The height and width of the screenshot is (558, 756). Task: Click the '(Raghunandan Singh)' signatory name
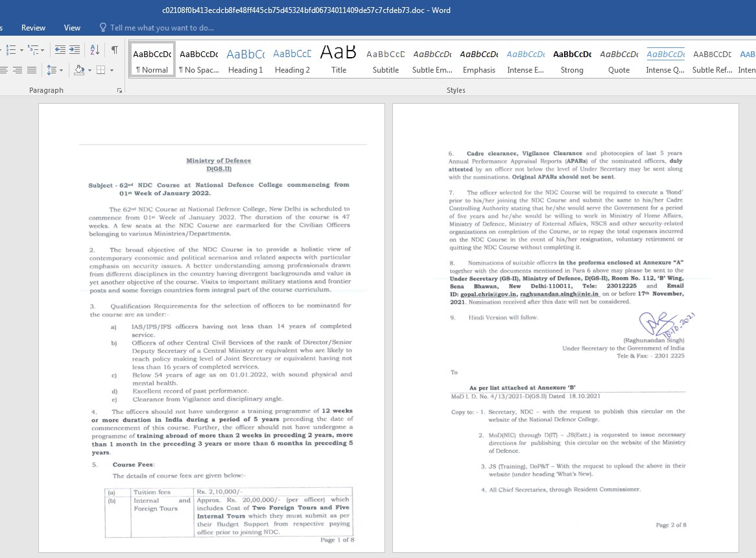pyautogui.click(x=654, y=340)
